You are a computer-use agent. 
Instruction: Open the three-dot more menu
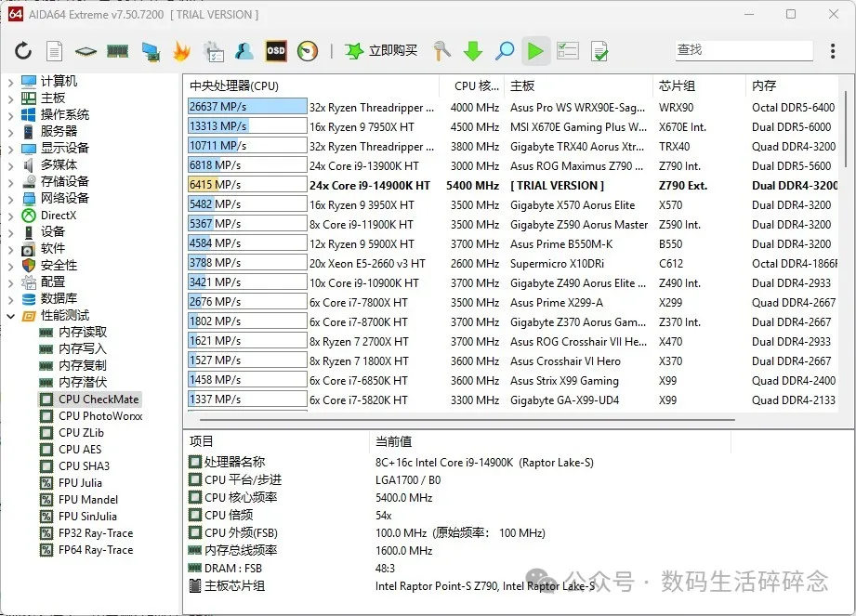pyautogui.click(x=833, y=51)
